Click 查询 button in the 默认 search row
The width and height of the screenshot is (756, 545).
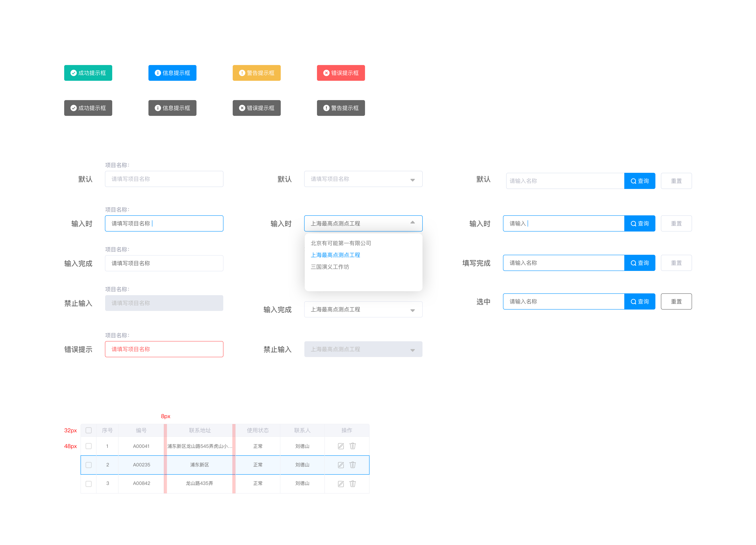[639, 181]
